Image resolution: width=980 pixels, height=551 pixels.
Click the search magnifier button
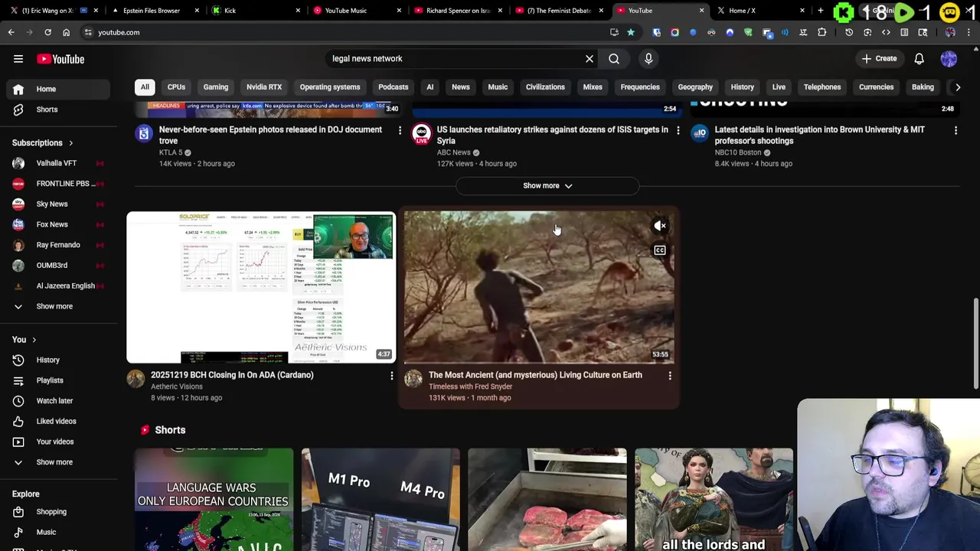tap(614, 59)
